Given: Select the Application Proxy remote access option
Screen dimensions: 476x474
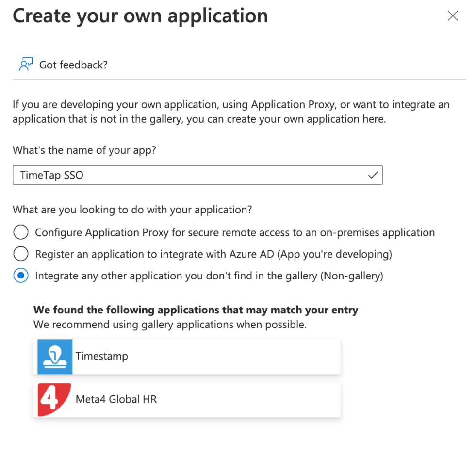Looking at the screenshot, I should point(20,232).
